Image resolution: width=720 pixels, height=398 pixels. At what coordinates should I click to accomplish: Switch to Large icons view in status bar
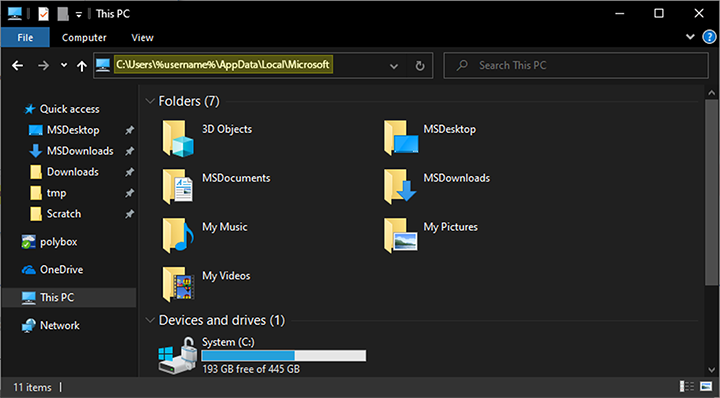point(706,387)
